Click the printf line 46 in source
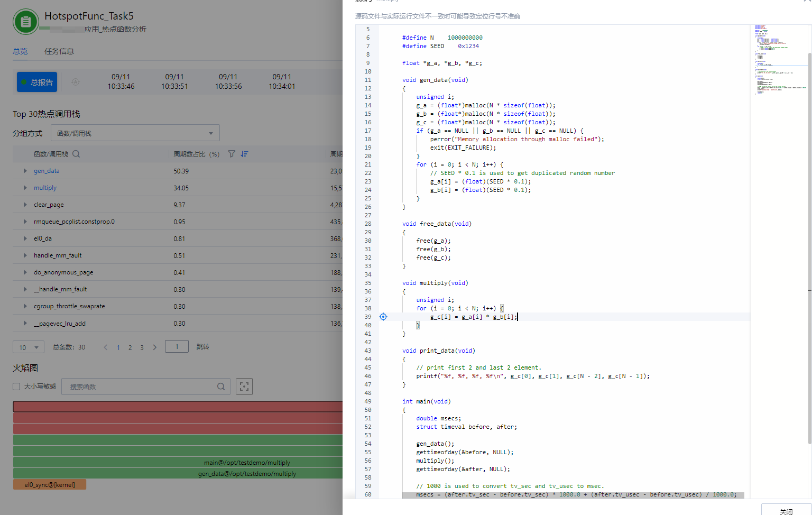This screenshot has height=515, width=812. point(533,376)
